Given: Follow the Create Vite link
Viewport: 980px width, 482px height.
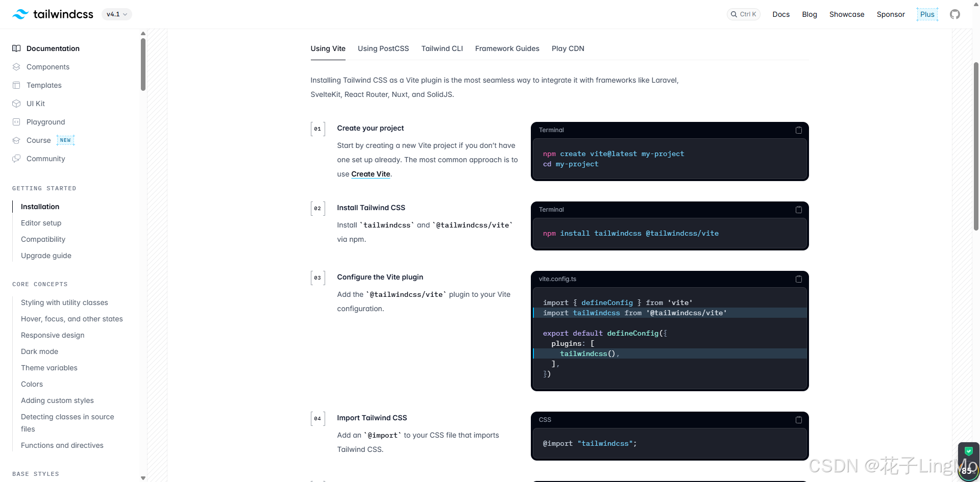Looking at the screenshot, I should 371,174.
